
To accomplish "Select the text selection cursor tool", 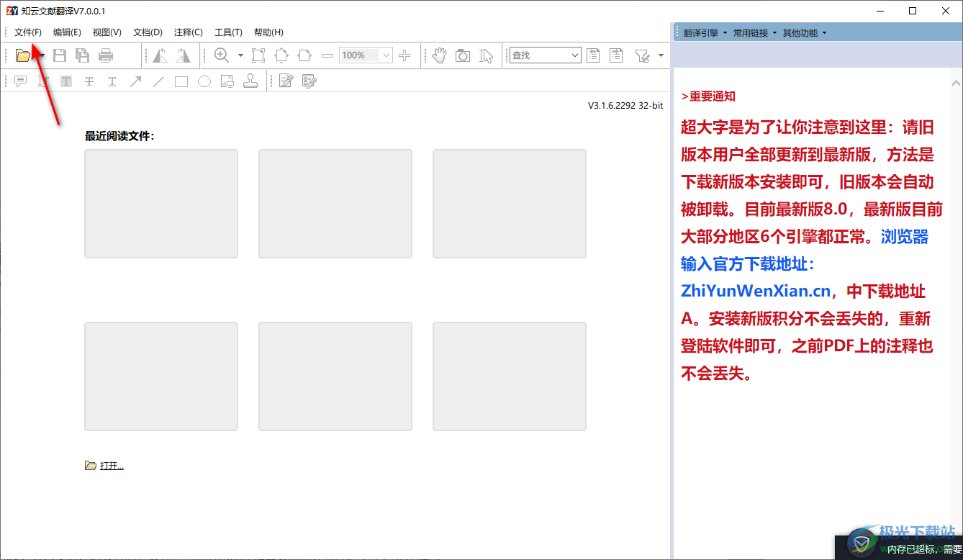I will (x=487, y=55).
